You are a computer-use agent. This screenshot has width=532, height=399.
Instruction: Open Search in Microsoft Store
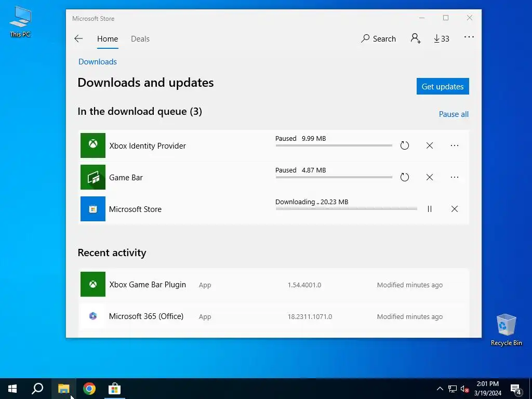pos(378,38)
